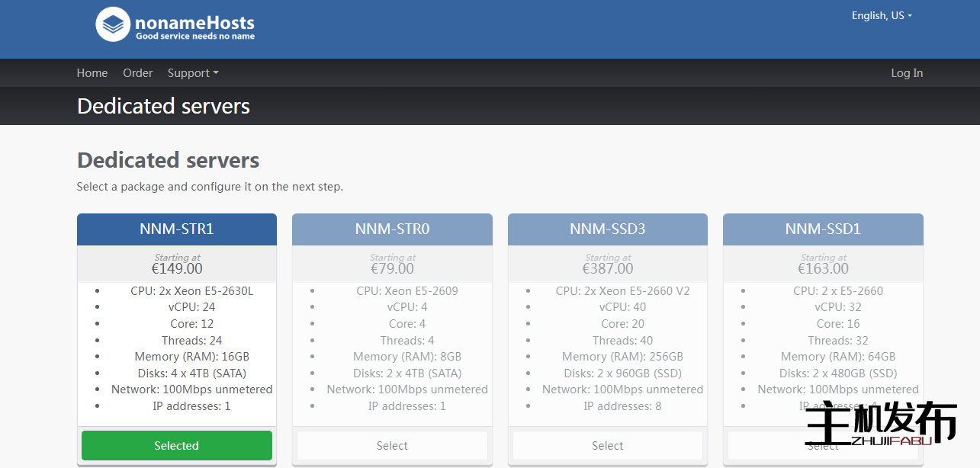Select the NNM-STR0 package
This screenshot has width=980, height=468.
point(392,446)
